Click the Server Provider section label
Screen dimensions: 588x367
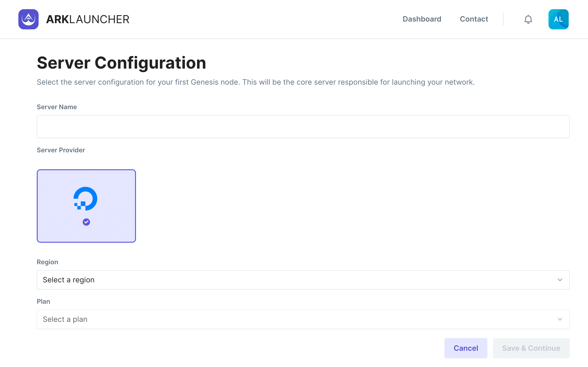coord(61,150)
